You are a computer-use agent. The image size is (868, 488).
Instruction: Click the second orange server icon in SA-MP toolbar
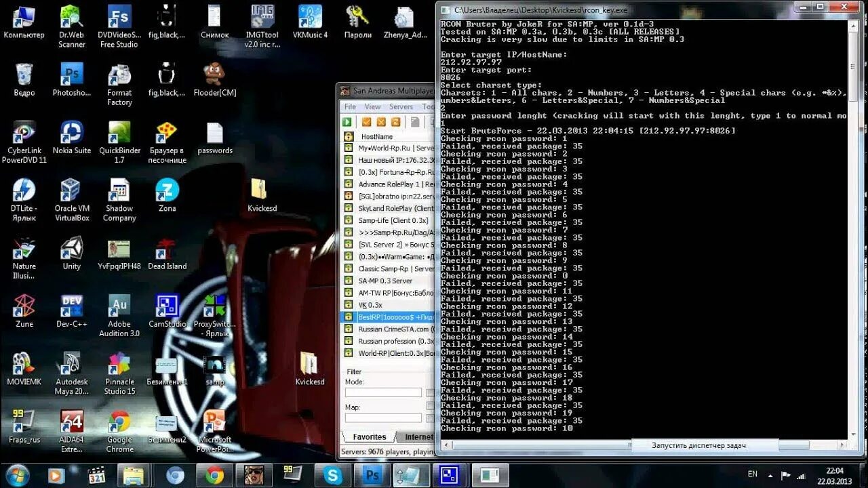pos(381,122)
